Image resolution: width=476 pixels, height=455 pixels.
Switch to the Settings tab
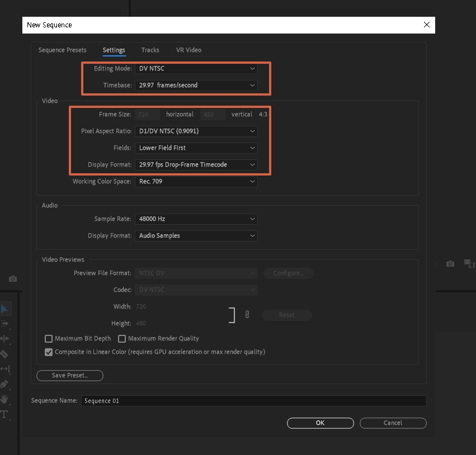114,50
